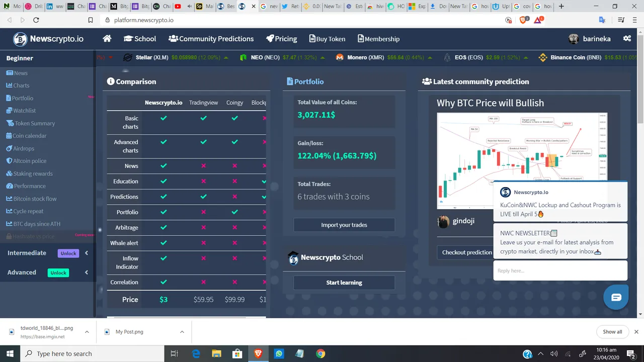Image resolution: width=644 pixels, height=362 pixels.
Task: Click address bar platform.newscrypto.io
Action: [x=144, y=20]
